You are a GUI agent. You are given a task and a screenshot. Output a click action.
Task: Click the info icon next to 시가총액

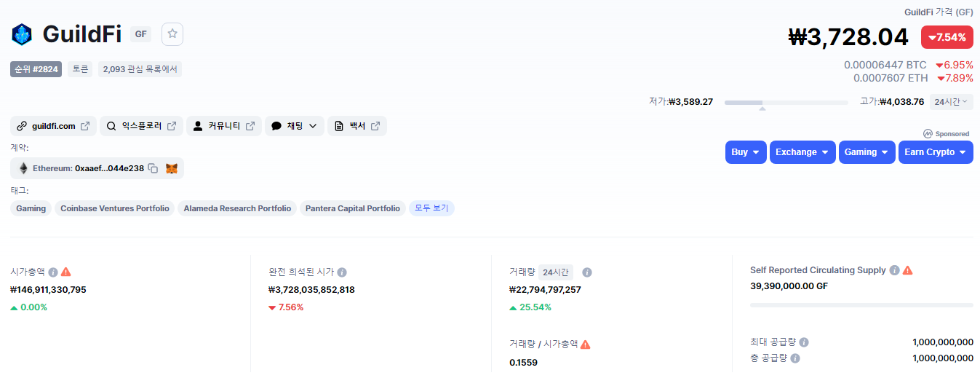(x=53, y=272)
